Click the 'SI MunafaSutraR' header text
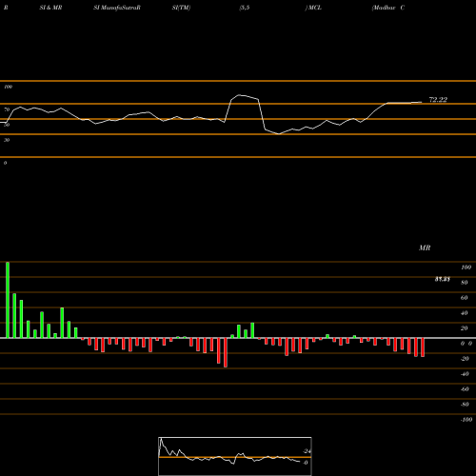 [117, 8]
